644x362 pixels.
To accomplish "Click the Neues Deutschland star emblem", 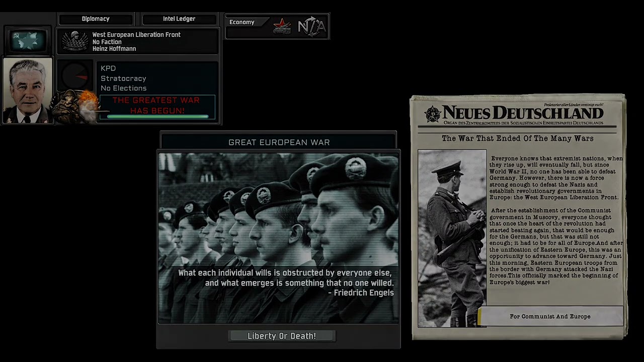I will [x=432, y=115].
